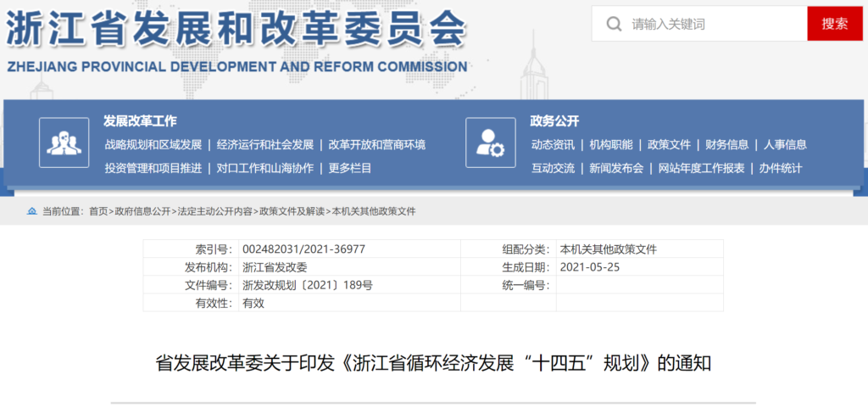Go to 机构职能 page
The height and width of the screenshot is (408, 868).
coord(611,145)
